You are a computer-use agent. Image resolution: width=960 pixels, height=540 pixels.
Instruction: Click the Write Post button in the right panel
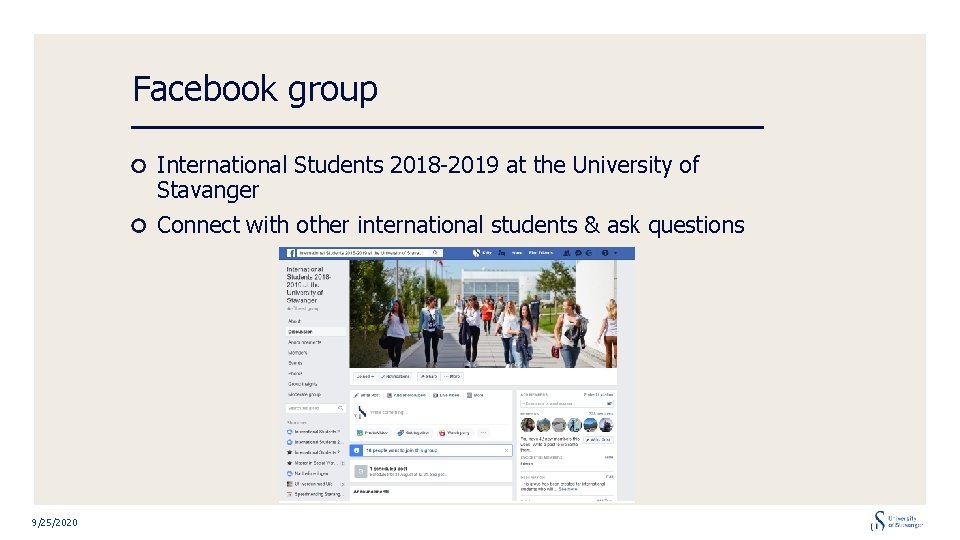pyautogui.click(x=598, y=440)
